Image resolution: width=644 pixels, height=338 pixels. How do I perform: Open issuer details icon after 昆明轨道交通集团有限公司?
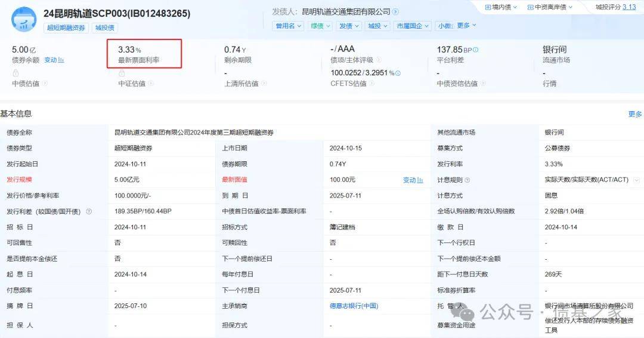(395, 12)
